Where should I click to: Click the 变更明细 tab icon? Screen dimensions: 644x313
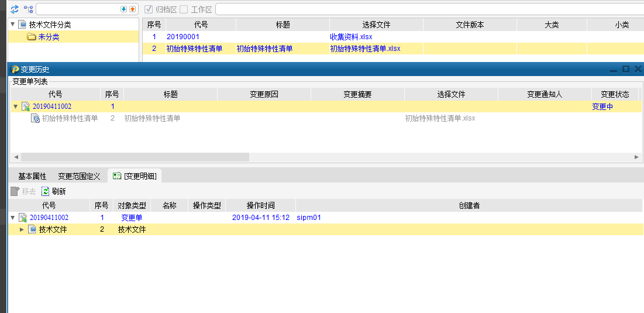coord(117,176)
